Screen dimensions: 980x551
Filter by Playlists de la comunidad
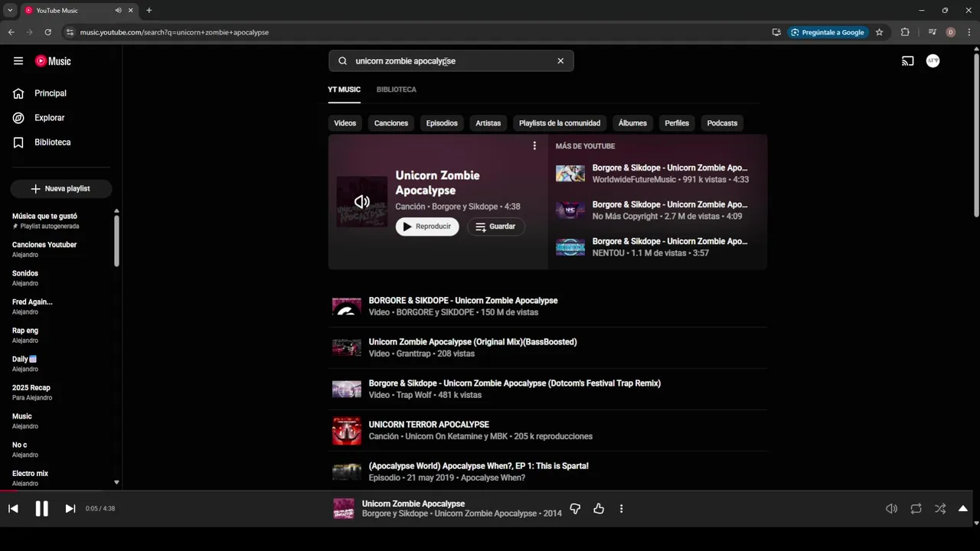[x=560, y=123]
